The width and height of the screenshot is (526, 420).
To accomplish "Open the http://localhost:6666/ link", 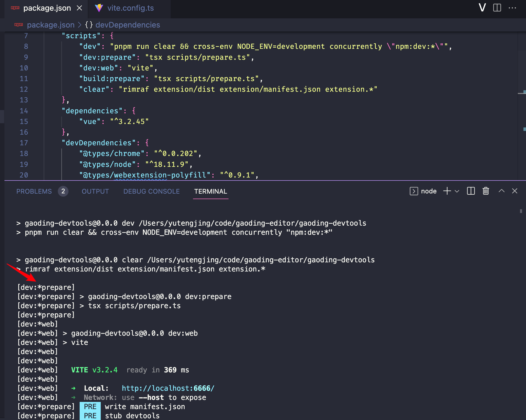I will coord(168,388).
